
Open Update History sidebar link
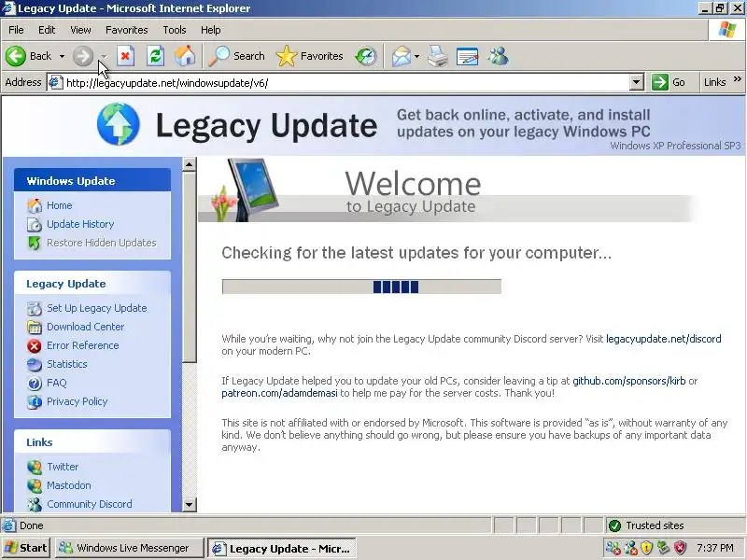point(80,224)
